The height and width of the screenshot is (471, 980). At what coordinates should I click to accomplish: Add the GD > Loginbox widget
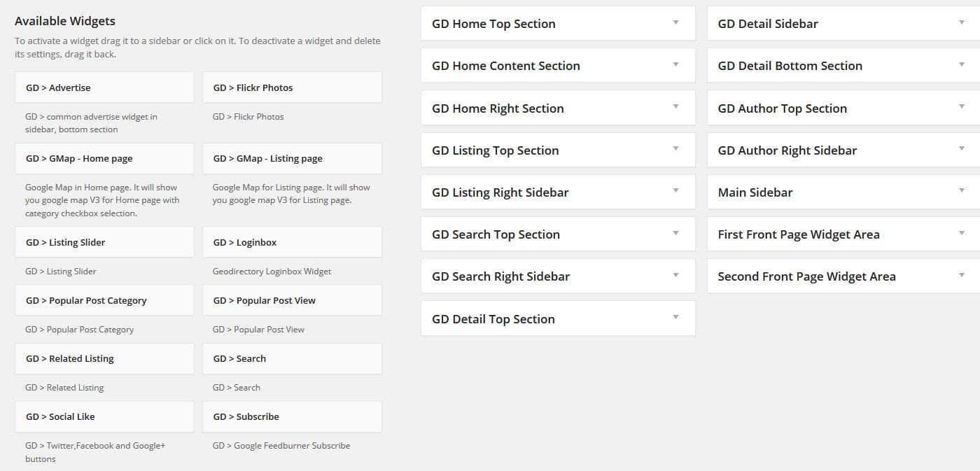pyautogui.click(x=292, y=242)
